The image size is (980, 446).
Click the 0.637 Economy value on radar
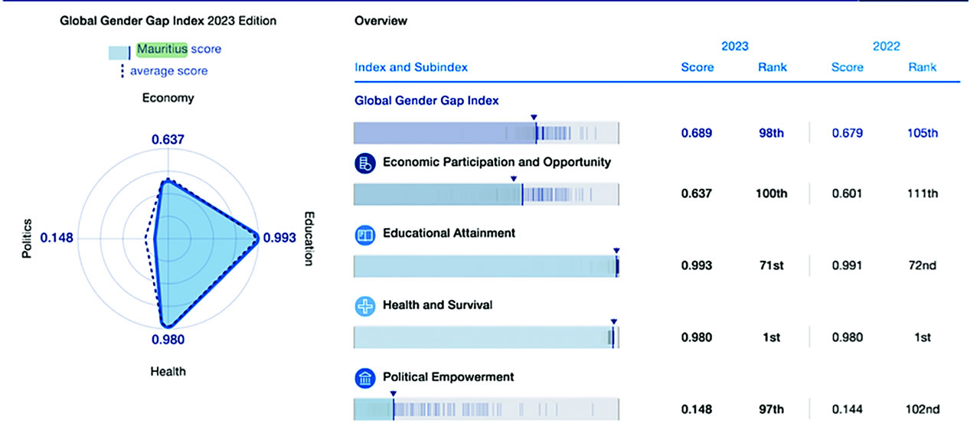(168, 139)
